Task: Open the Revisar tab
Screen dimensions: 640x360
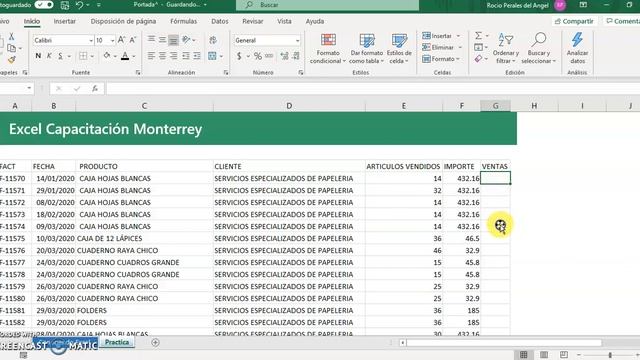Action: click(x=253, y=21)
